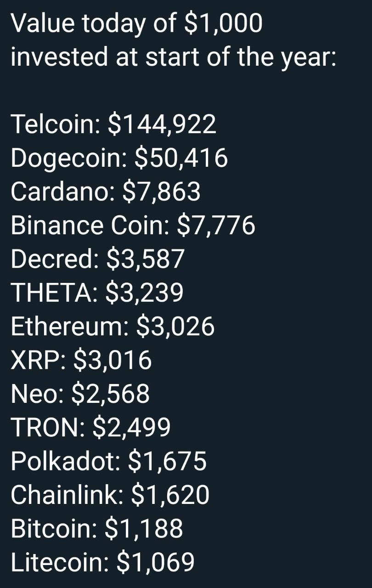The height and width of the screenshot is (588, 372).
Task: Tap the Binance Coin $7,776 entry
Action: (x=133, y=226)
